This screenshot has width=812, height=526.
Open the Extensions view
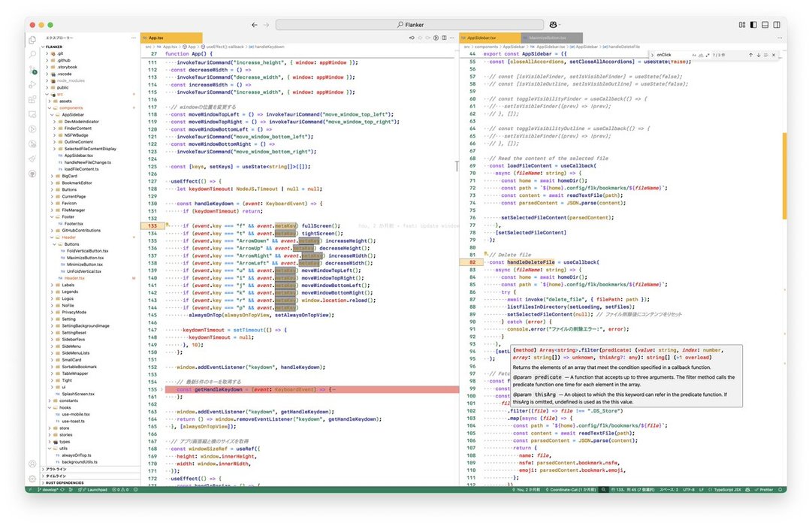32,99
